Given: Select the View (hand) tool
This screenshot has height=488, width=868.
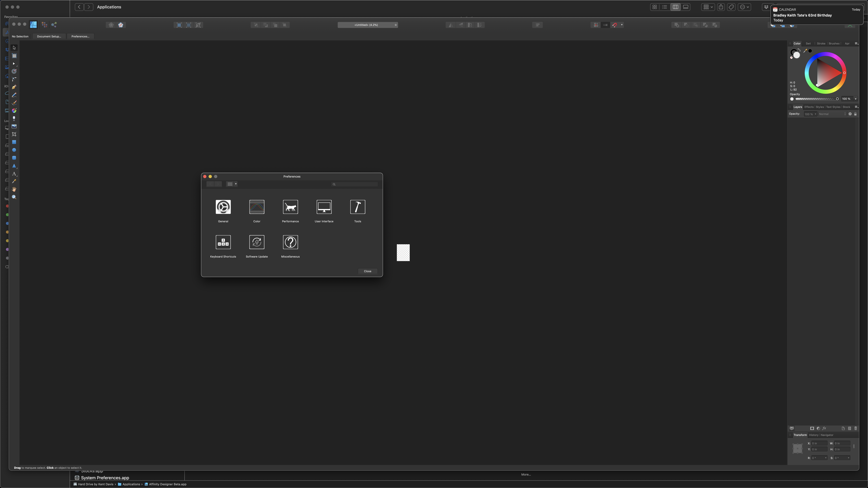Looking at the screenshot, I should coord(14,189).
